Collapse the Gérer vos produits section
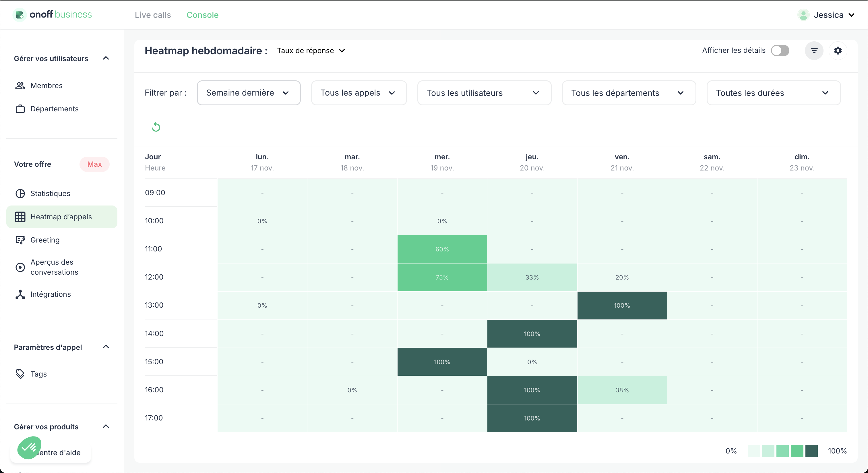This screenshot has width=868, height=473. click(x=106, y=426)
